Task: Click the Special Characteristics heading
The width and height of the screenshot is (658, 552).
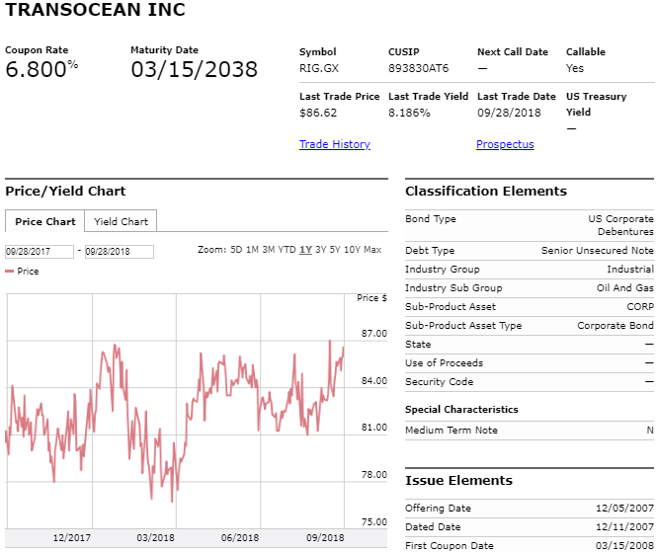Action: coord(462,409)
